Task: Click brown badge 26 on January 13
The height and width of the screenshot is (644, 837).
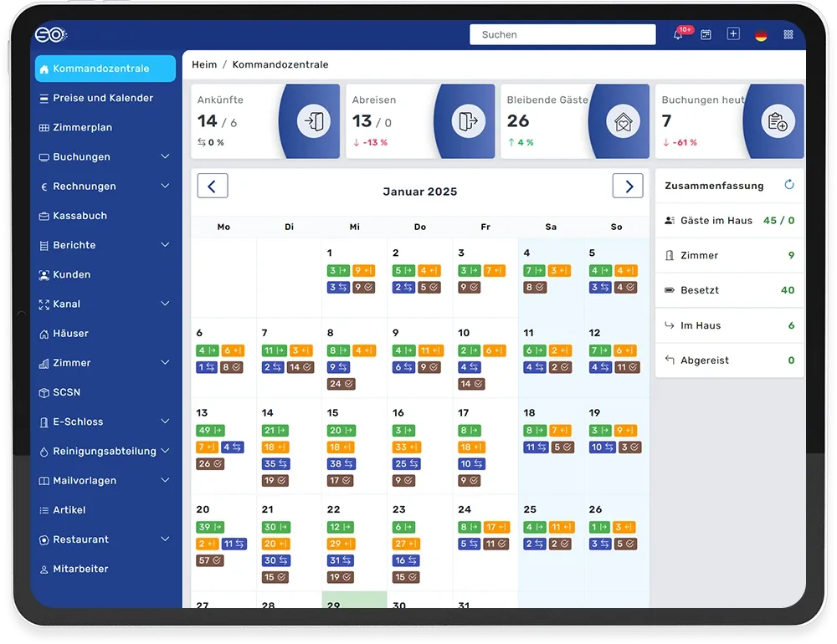Action: (x=210, y=463)
